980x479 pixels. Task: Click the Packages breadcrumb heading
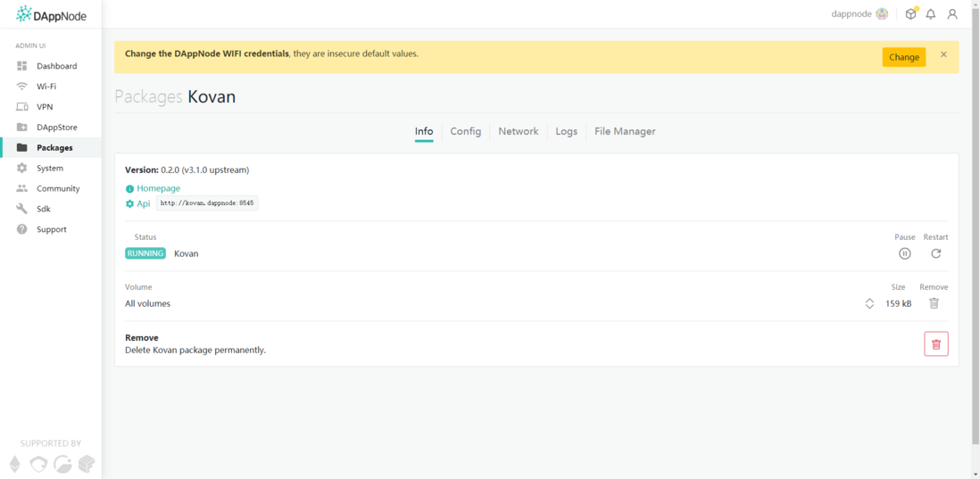pos(148,97)
